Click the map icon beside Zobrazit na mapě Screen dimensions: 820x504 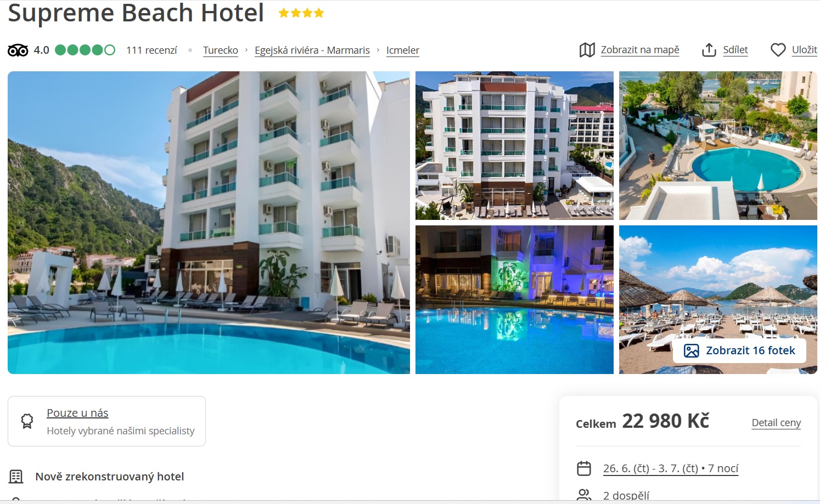pyautogui.click(x=587, y=50)
